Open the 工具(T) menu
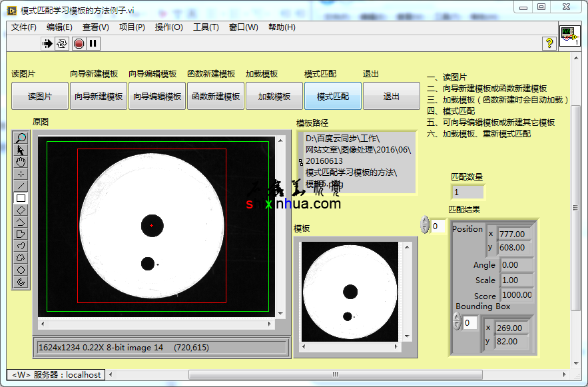Screen dimensions: 588x387 [x=206, y=27]
